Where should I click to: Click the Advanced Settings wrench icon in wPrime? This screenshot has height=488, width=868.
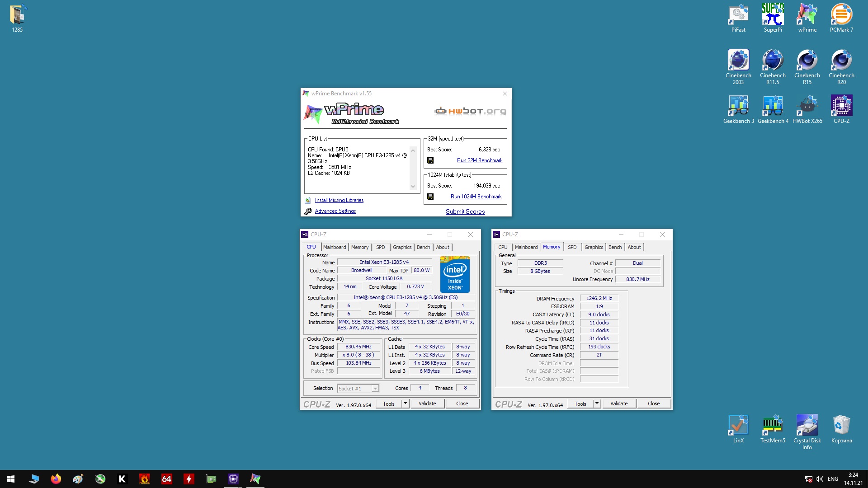pos(308,211)
